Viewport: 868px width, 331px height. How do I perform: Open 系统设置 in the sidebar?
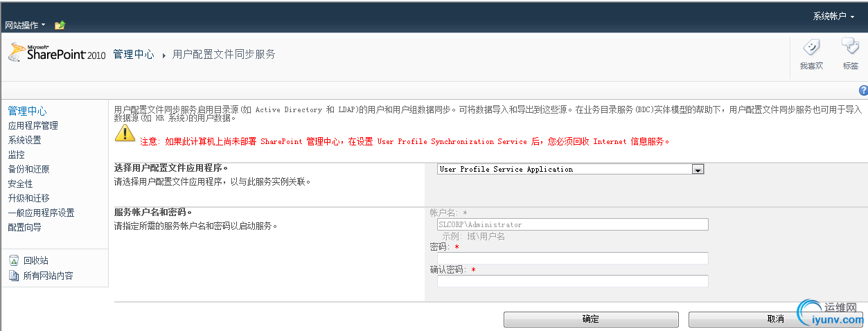pyautogui.click(x=24, y=140)
